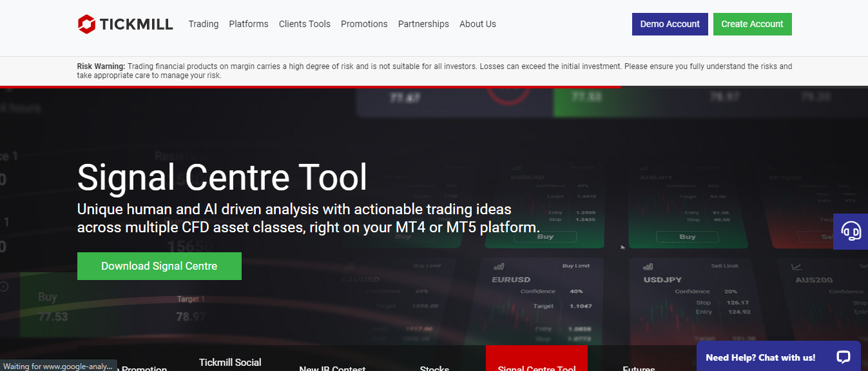Viewport: 868px width, 371px height.
Task: Open Need Help? Chat with us
Action: 778,357
